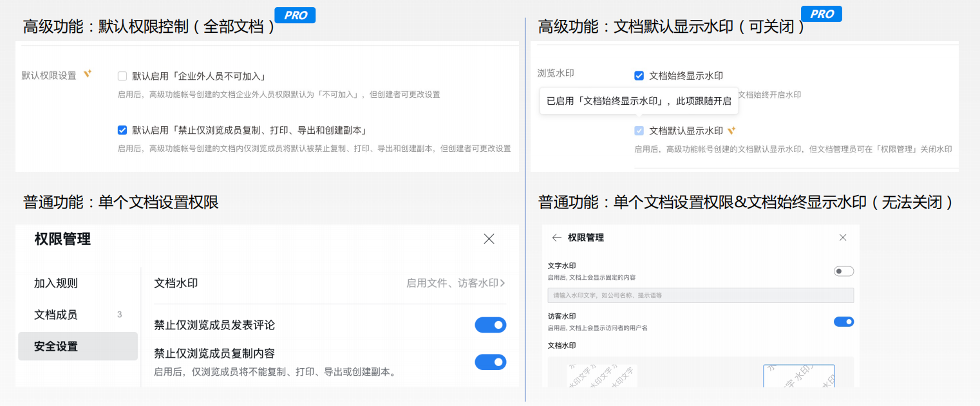980x406 pixels.
Task: Go back using arrow beside 权限管理
Action: coord(557,237)
